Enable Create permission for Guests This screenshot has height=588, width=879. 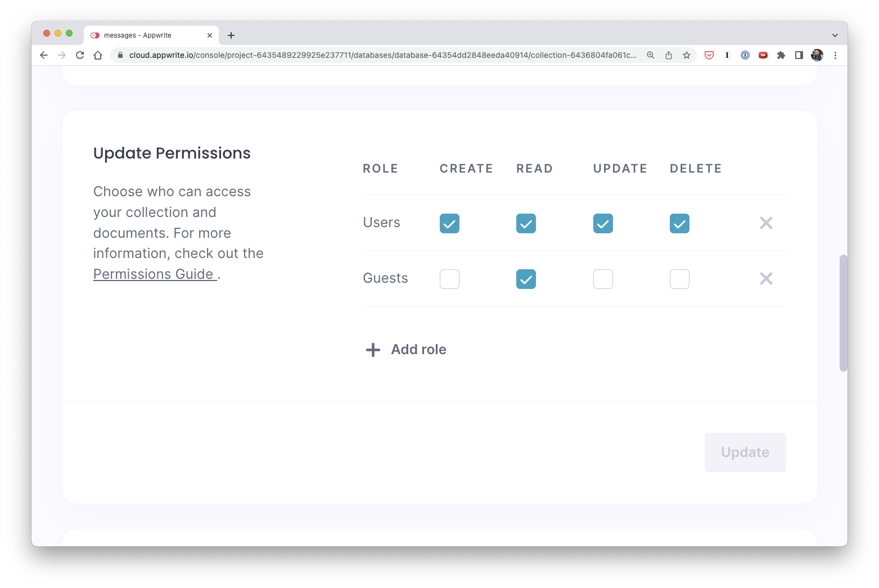(x=449, y=279)
